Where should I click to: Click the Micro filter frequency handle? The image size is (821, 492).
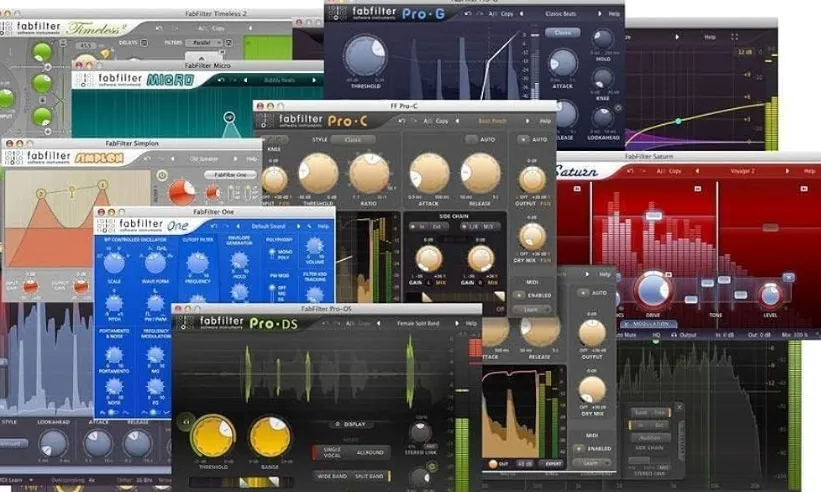pos(229,117)
